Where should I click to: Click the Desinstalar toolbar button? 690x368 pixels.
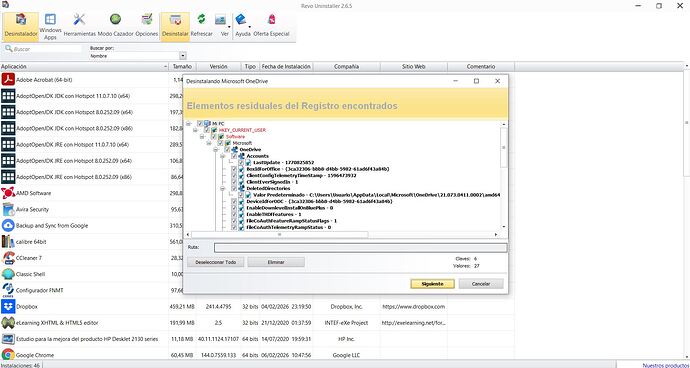175,26
